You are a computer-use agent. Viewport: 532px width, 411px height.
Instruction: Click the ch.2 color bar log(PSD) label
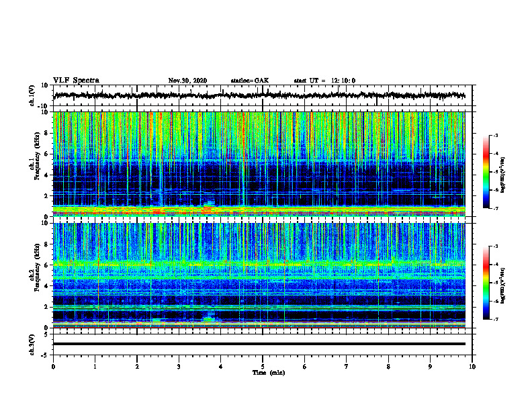[502, 286]
